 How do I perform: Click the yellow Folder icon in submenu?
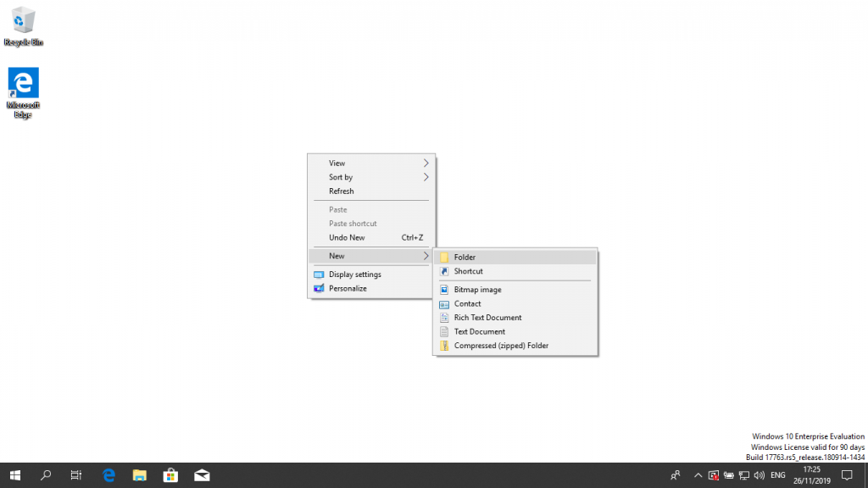click(444, 258)
